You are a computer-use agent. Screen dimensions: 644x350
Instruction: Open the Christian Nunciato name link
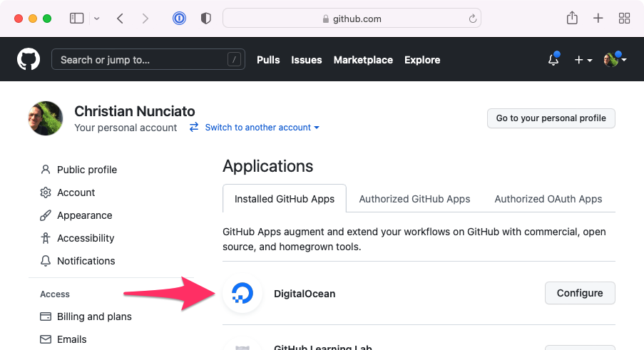click(x=135, y=111)
